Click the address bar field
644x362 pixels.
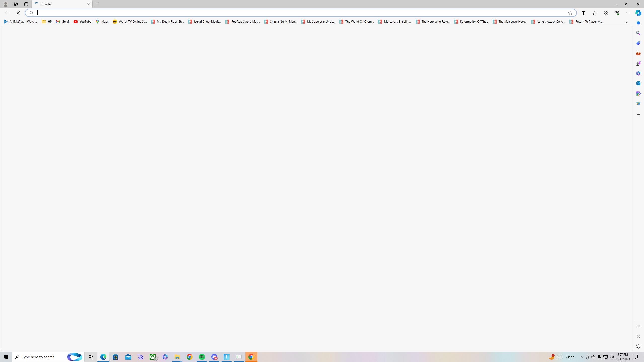(301, 13)
